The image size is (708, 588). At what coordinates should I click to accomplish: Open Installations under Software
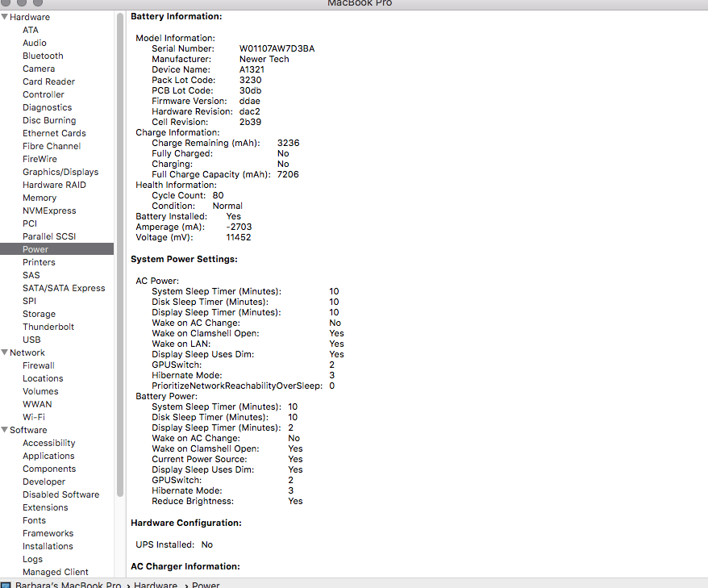pyautogui.click(x=48, y=546)
